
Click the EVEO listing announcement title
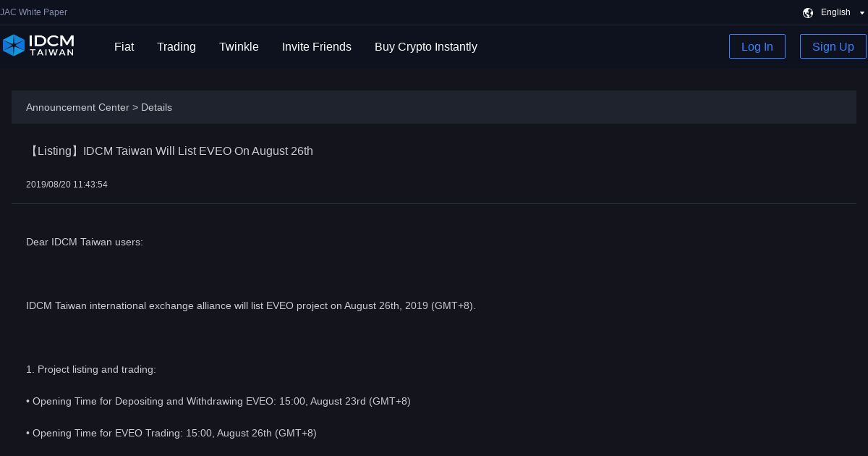tap(169, 151)
